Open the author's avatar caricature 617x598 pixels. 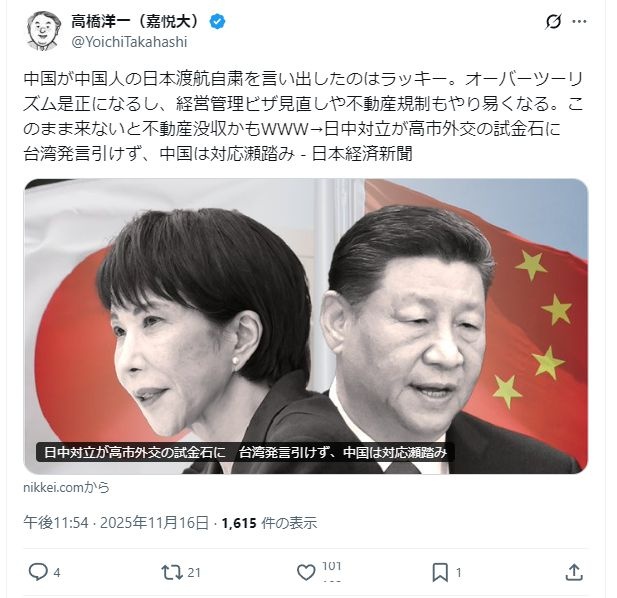coord(44,31)
